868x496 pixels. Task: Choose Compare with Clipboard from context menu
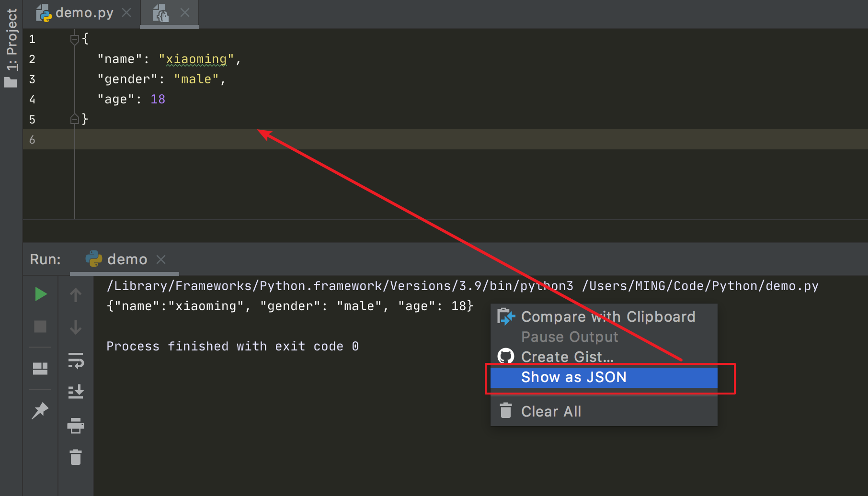pyautogui.click(x=607, y=317)
